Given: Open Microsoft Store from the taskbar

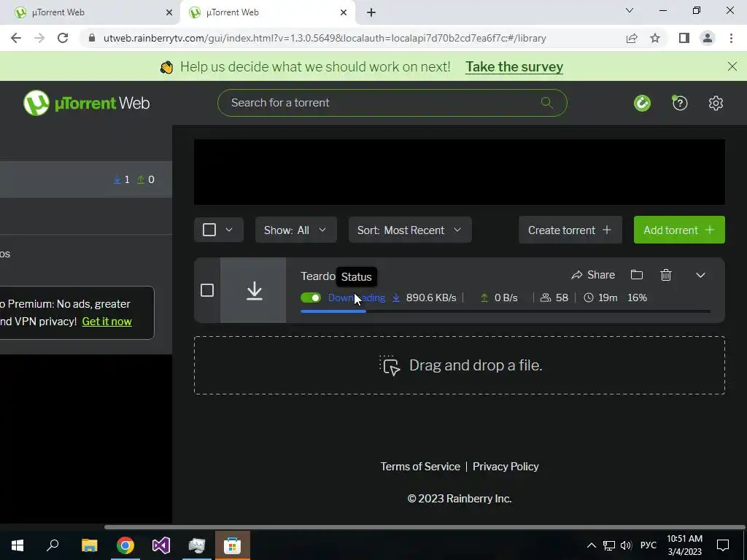Looking at the screenshot, I should point(233,545).
